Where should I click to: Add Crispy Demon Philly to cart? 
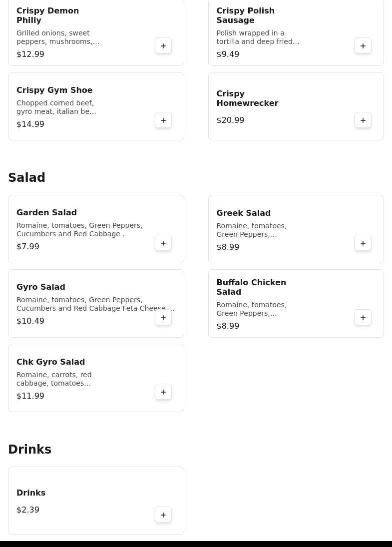pos(163,45)
